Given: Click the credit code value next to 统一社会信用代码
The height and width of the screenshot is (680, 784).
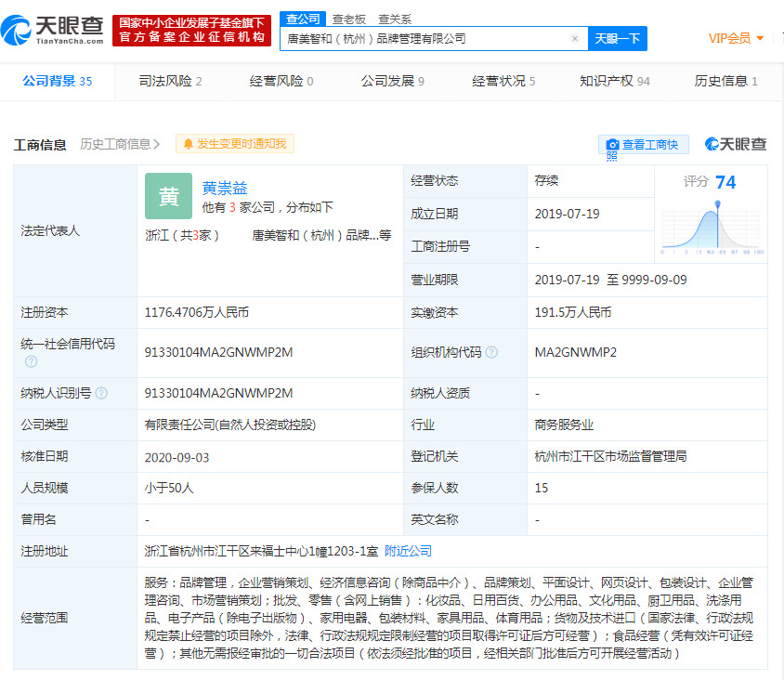Looking at the screenshot, I should click(x=218, y=352).
